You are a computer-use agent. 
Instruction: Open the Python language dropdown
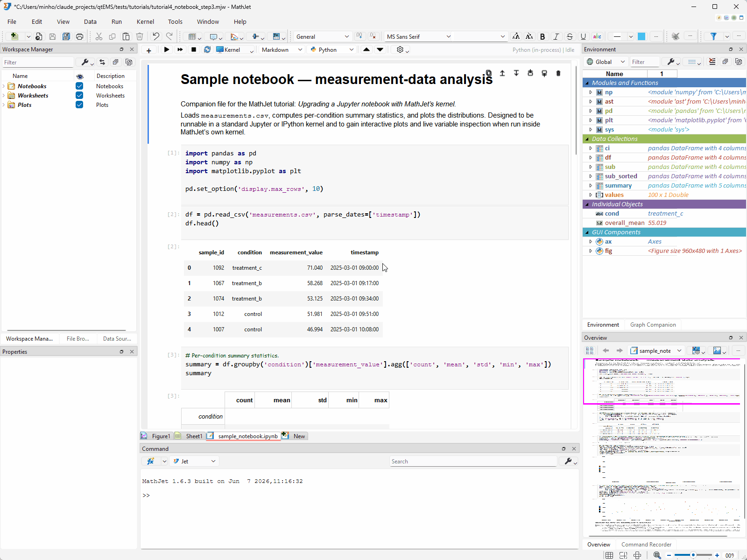332,49
